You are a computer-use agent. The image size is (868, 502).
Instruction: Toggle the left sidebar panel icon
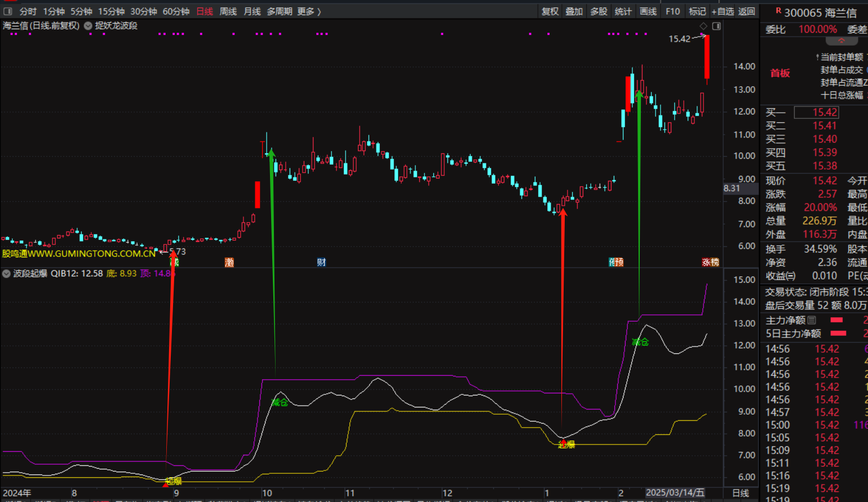8,11
